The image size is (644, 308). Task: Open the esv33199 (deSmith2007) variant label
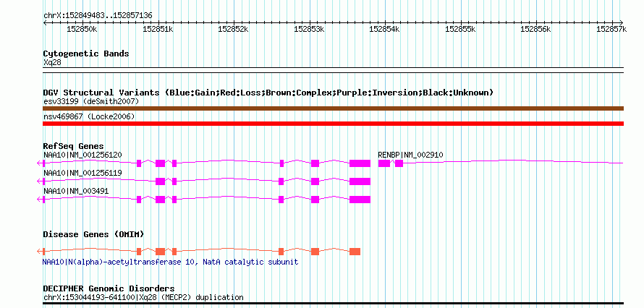91,101
